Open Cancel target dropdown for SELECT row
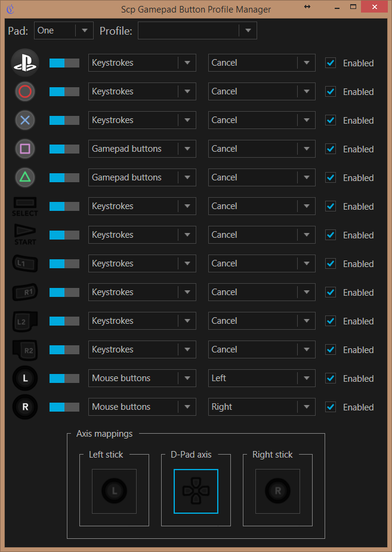392x552 pixels. [x=261, y=206]
